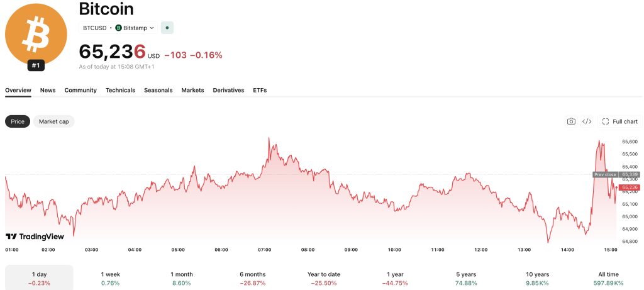Select the Year to date range
This screenshot has width=644, height=290.
tap(324, 279)
